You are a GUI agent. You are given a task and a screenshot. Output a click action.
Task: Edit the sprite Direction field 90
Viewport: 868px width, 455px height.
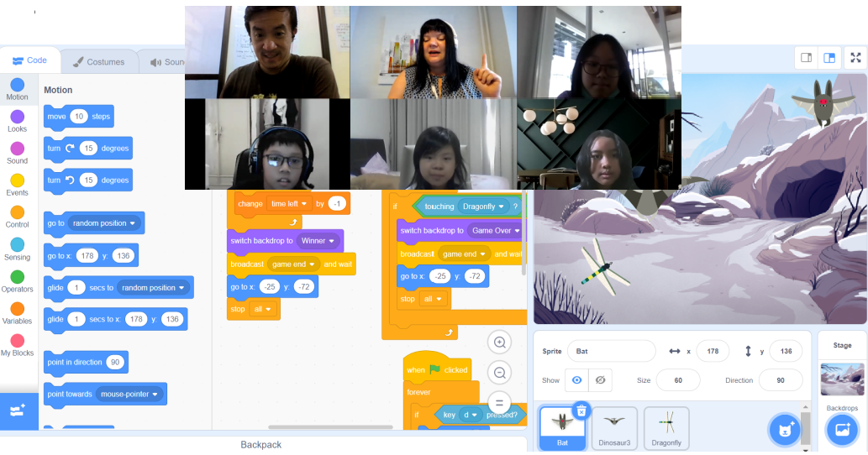pyautogui.click(x=781, y=380)
